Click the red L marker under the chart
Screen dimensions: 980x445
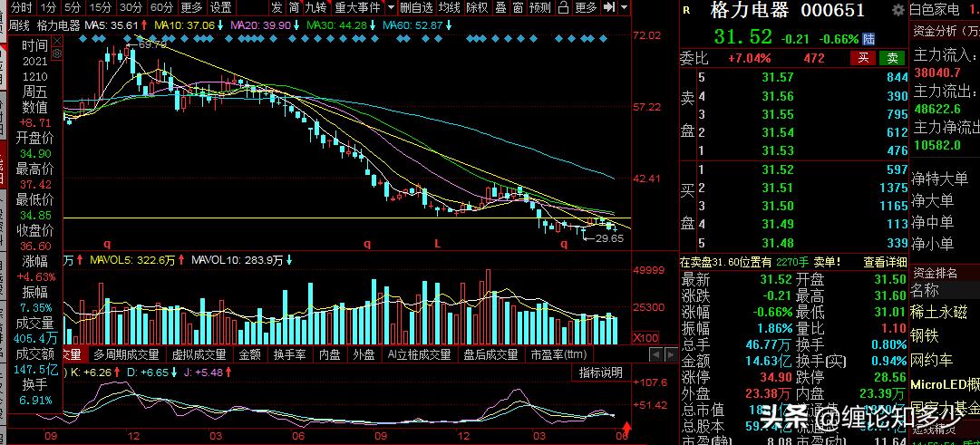pos(438,245)
